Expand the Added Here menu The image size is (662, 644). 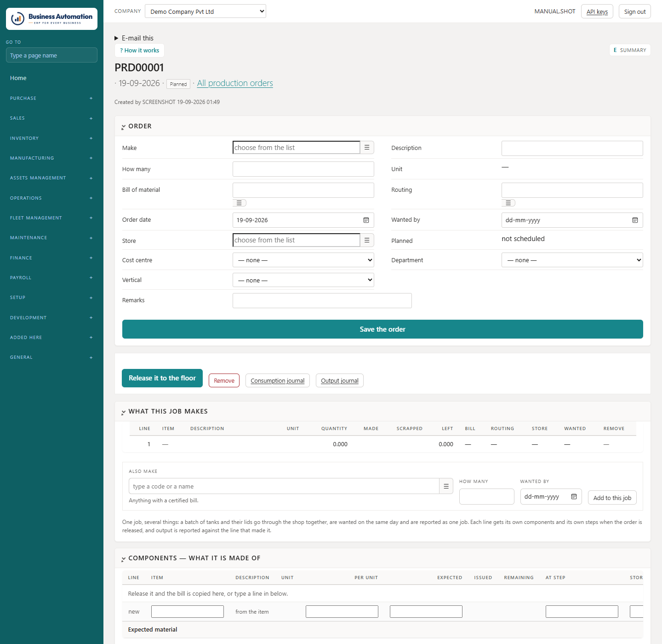[51, 338]
